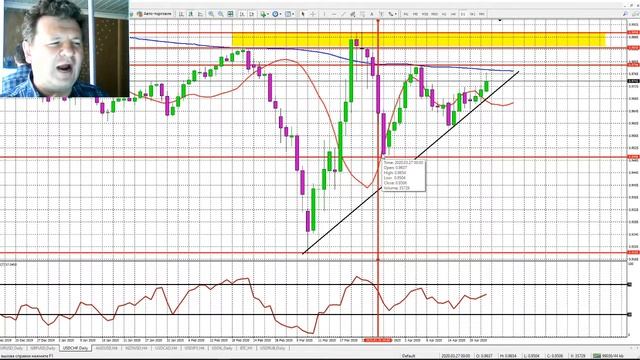Click the connection status indicator in status bar
Image resolution: width=640 pixels, height=360 pixels.
(608, 356)
